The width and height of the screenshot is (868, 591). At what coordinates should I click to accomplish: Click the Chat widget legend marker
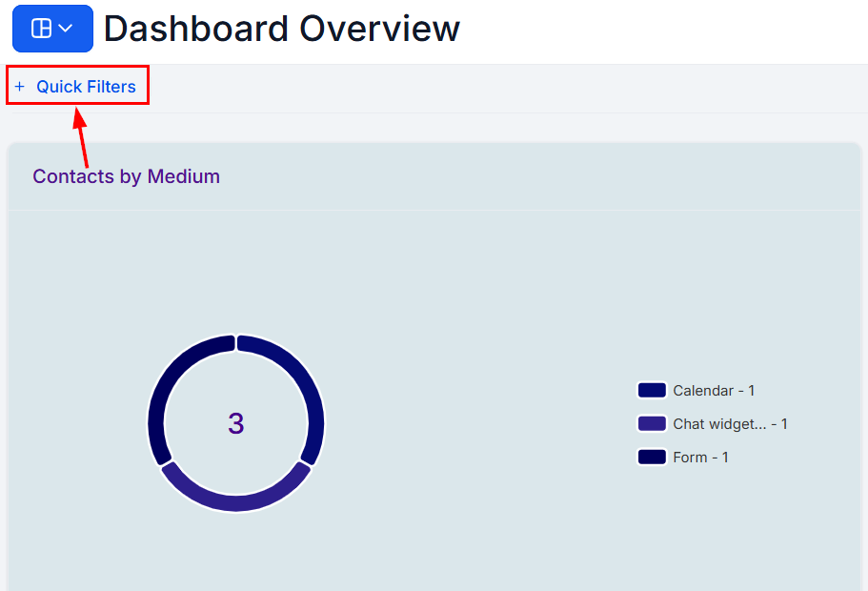[651, 423]
